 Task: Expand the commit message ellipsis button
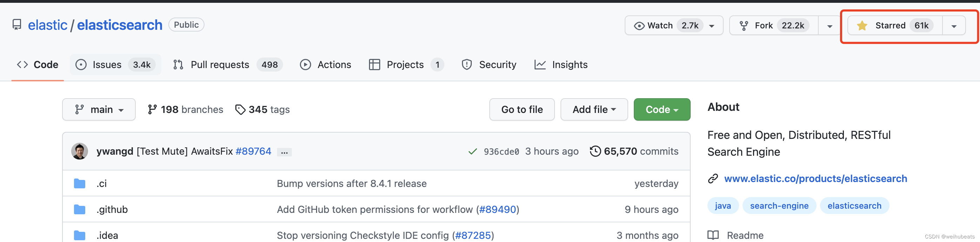(284, 152)
